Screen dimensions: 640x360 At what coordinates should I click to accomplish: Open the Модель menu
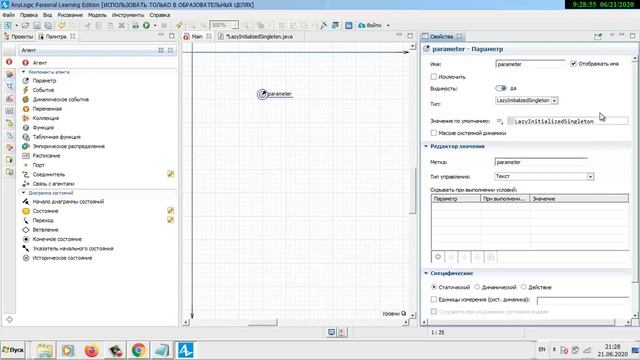click(x=97, y=15)
